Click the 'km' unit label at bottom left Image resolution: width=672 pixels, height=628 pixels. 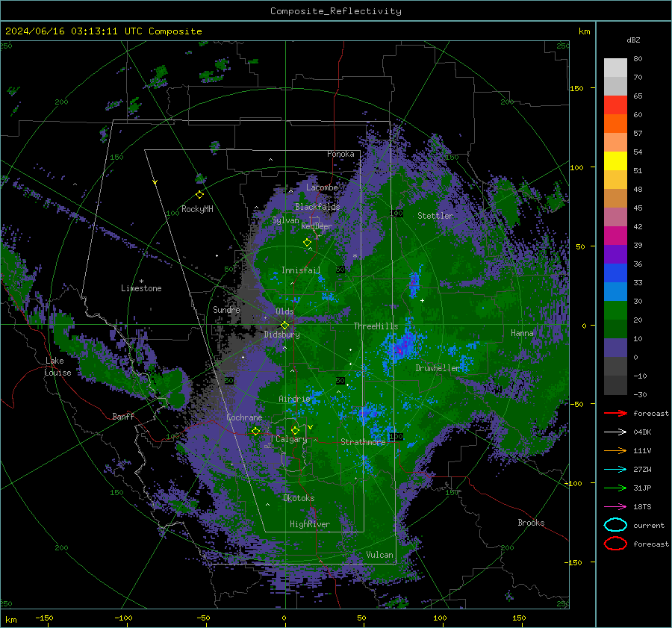[10, 620]
